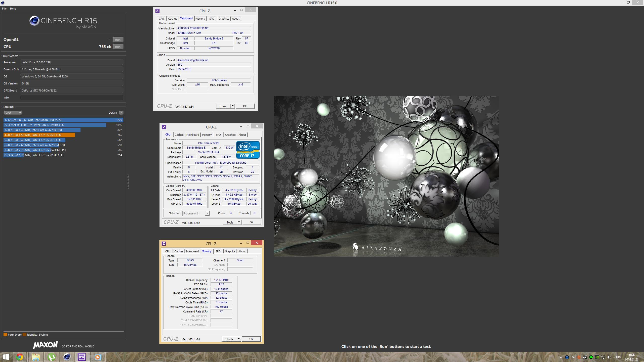Click the Cinebench app icon in the title bar corner
This screenshot has height=362, width=644.
3,3
